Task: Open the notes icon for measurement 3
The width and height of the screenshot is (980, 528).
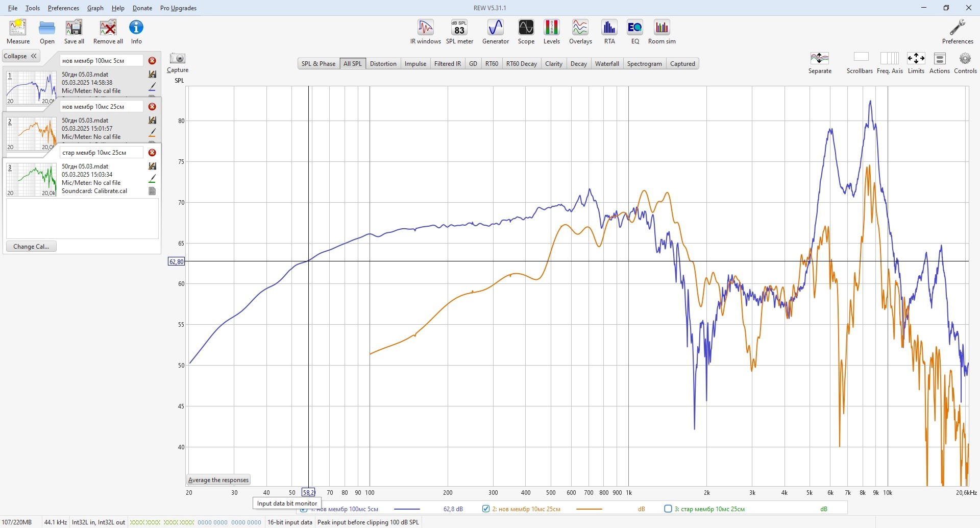Action: 152,191
